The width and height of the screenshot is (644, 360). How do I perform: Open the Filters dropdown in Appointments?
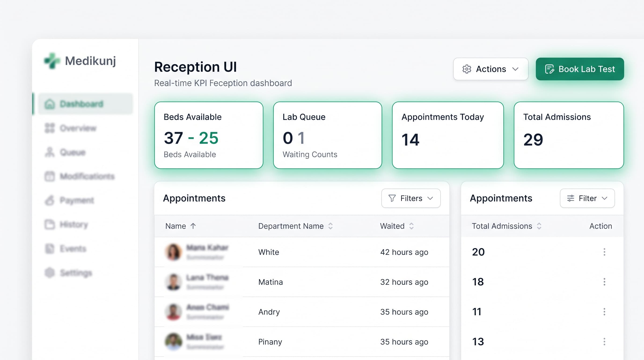411,198
